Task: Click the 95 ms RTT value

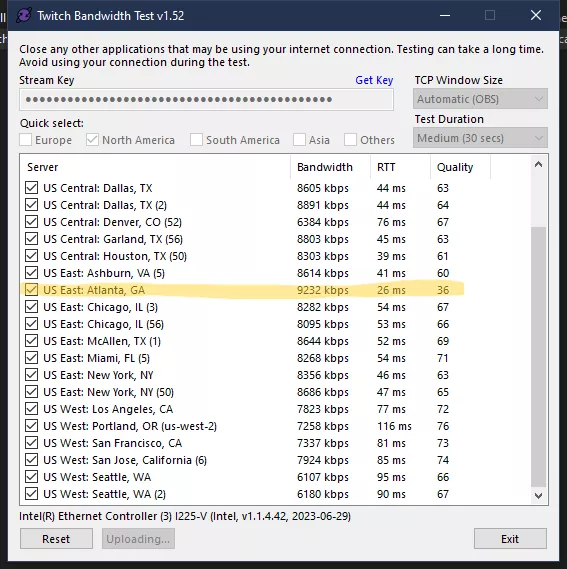Action: (391, 477)
